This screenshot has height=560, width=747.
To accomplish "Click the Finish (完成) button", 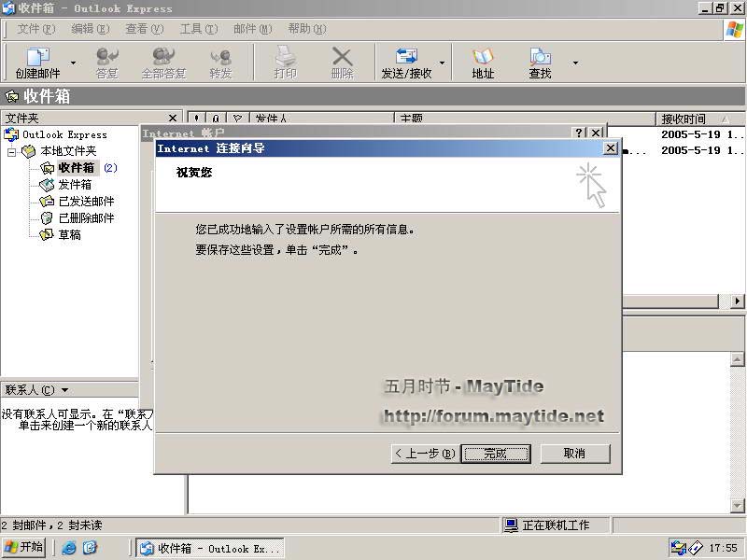I will (x=496, y=454).
